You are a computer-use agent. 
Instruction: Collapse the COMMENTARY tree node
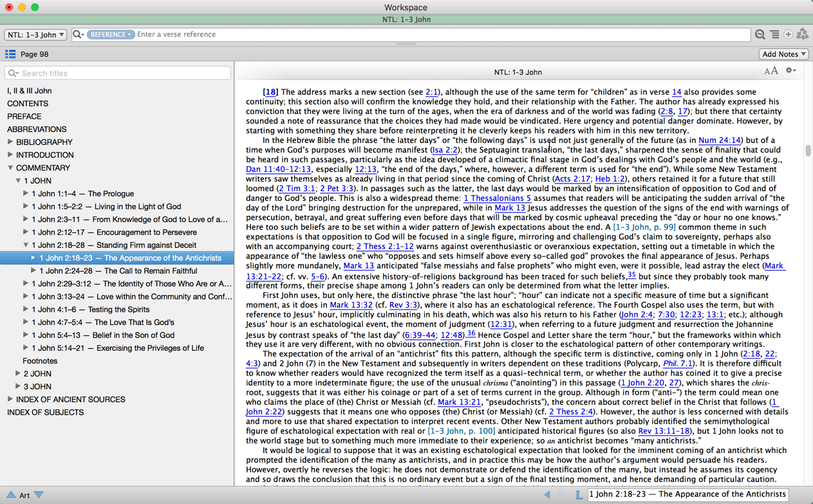10,168
